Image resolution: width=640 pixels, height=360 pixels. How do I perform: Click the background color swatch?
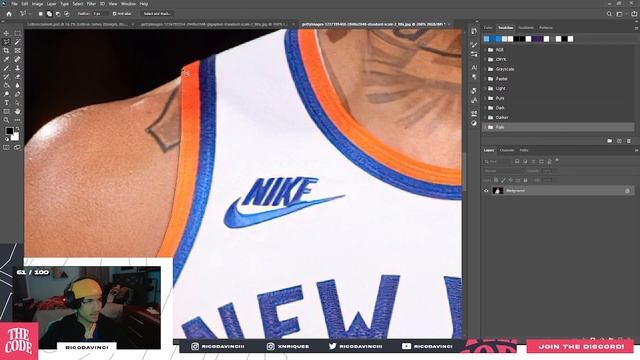point(15,136)
